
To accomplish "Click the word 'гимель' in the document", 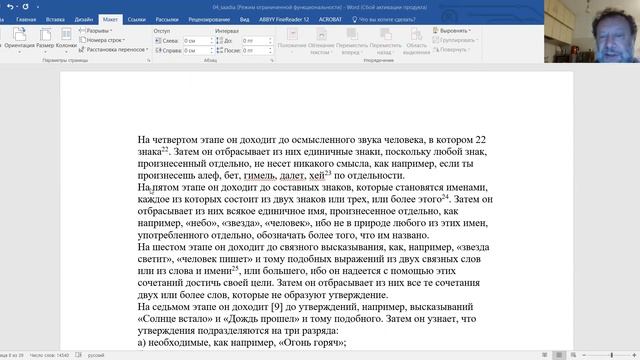I will pos(260,176).
